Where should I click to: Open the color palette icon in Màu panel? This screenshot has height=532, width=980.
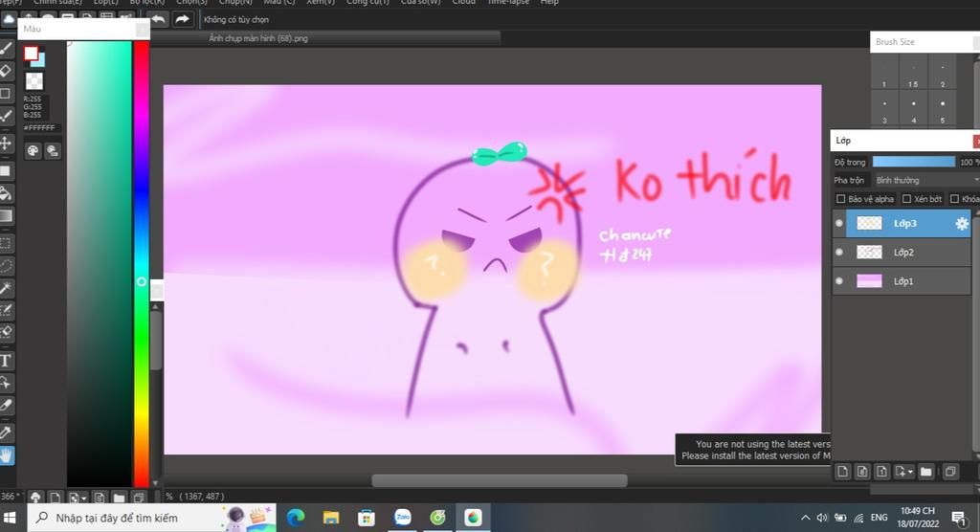pos(33,150)
